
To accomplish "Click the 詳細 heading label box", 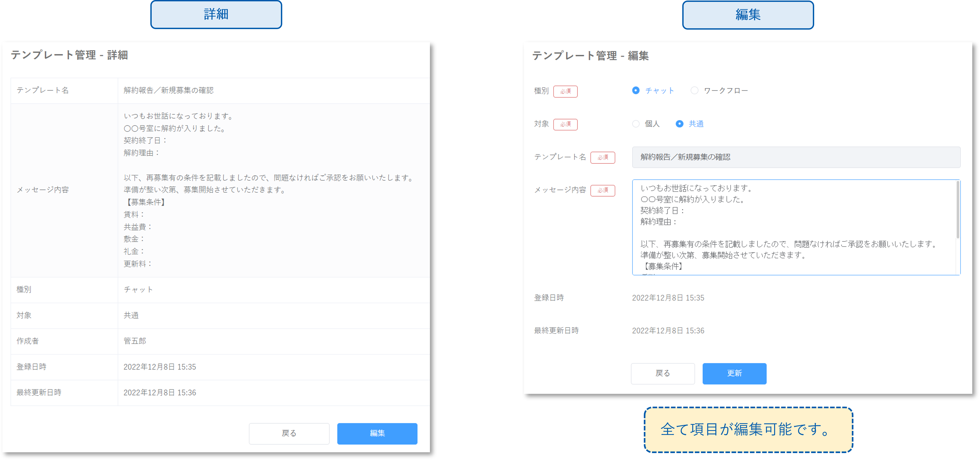I will [x=216, y=14].
